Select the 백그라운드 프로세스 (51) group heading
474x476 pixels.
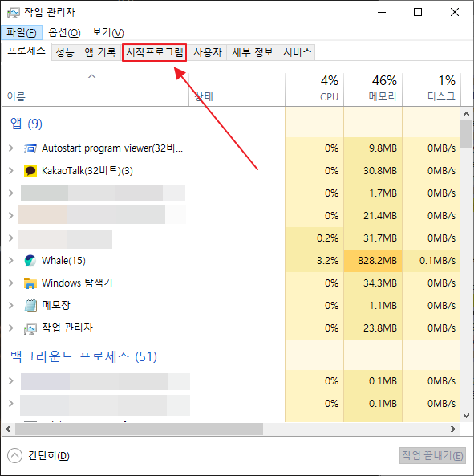pyautogui.click(x=83, y=356)
